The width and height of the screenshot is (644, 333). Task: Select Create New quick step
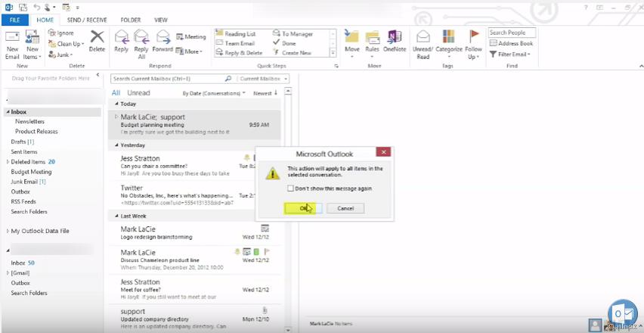tap(293, 53)
